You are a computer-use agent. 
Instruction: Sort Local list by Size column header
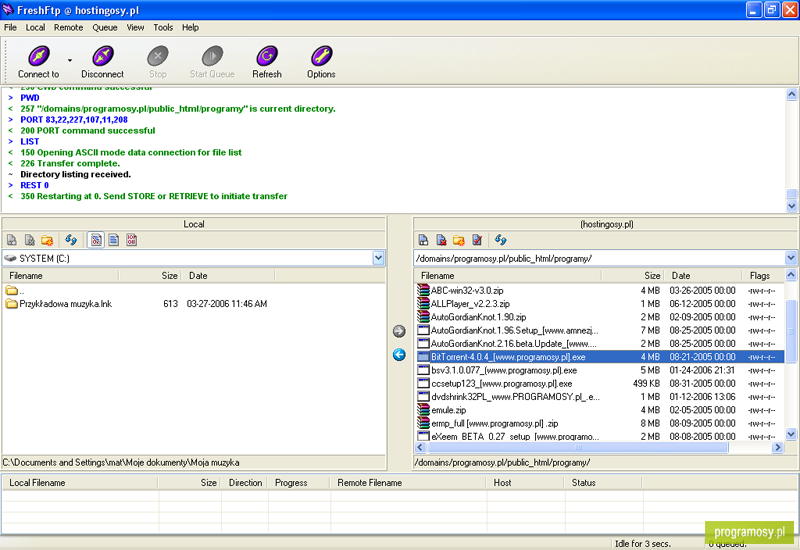point(149,276)
